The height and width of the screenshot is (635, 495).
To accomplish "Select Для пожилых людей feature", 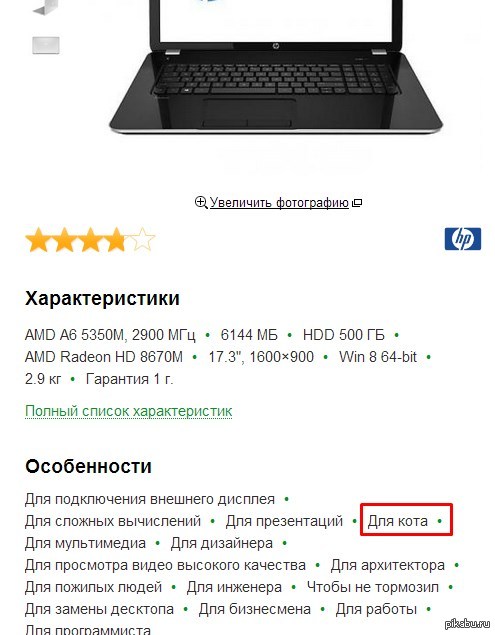I will tap(93, 587).
